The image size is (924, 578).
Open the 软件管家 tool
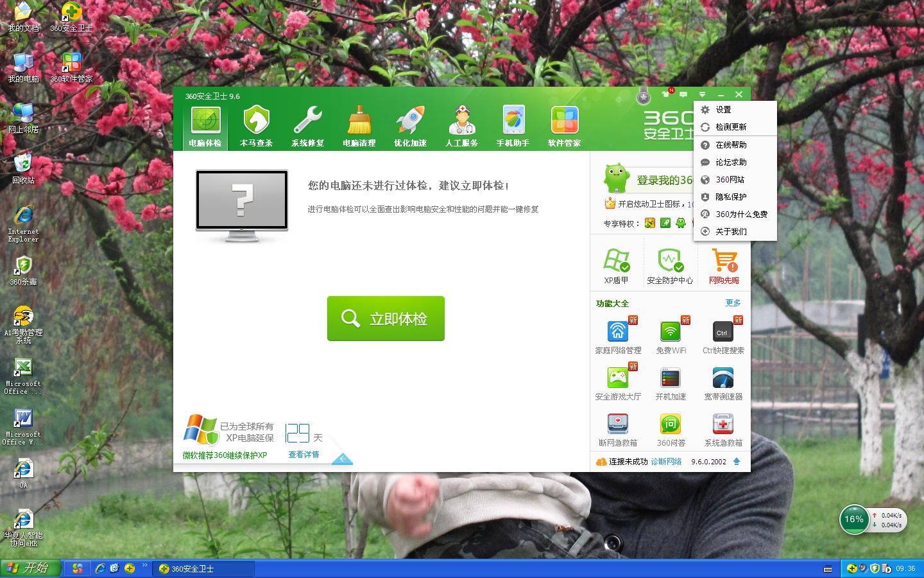[x=565, y=127]
